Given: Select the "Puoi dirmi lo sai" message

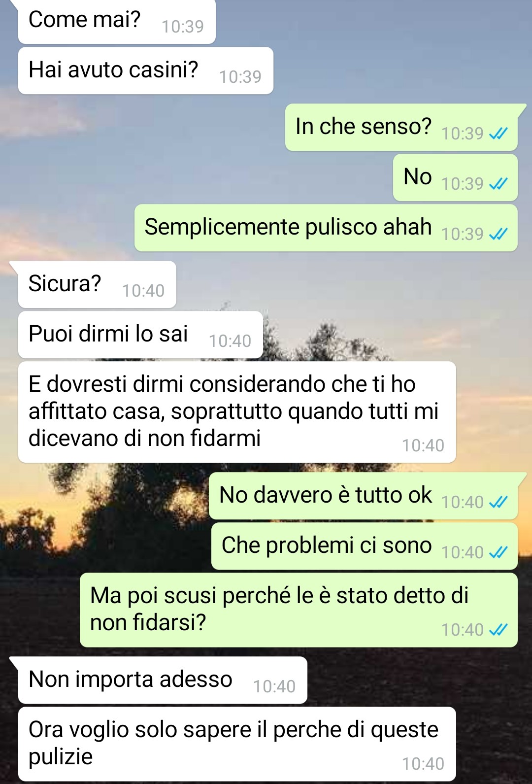Looking at the screenshot, I should (140, 335).
